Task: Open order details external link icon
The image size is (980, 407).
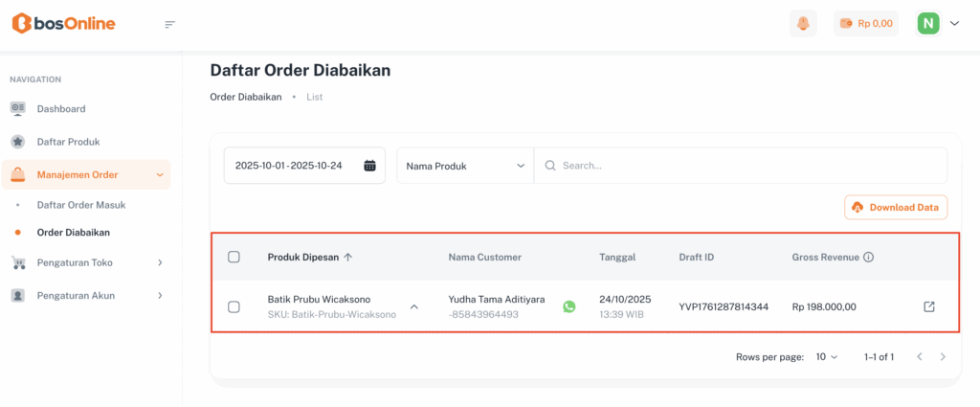Action: [928, 306]
